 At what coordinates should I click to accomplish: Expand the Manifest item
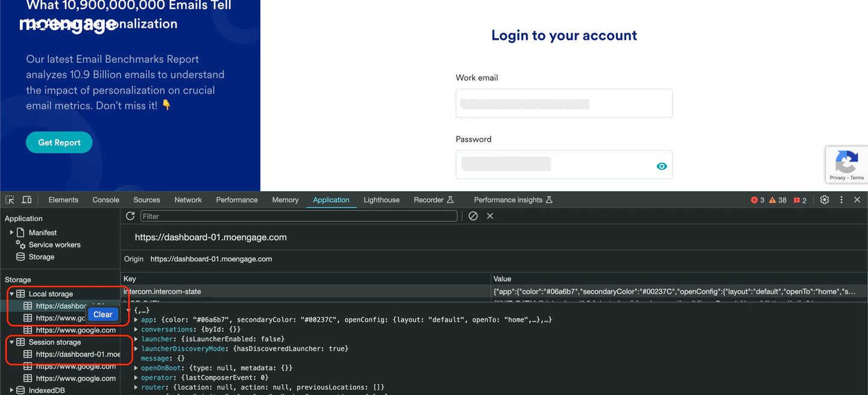coord(11,232)
